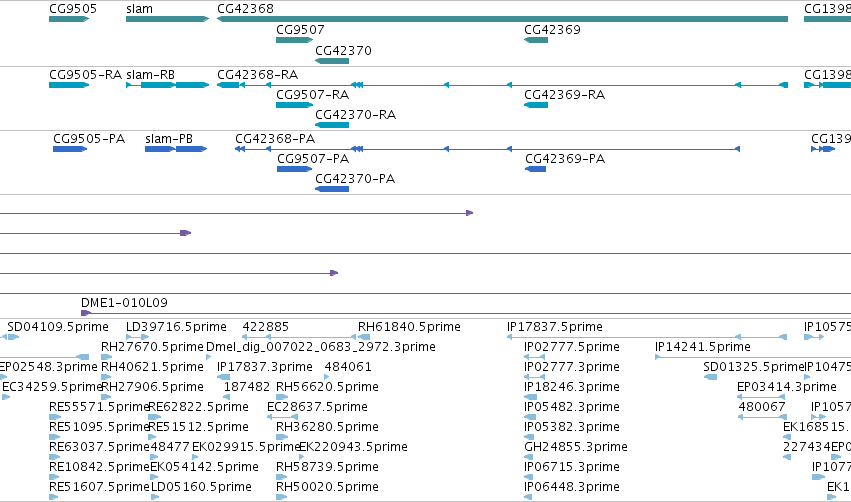Select the CG9507-PA protein bar
The width and height of the screenshot is (851, 502).
295,169
